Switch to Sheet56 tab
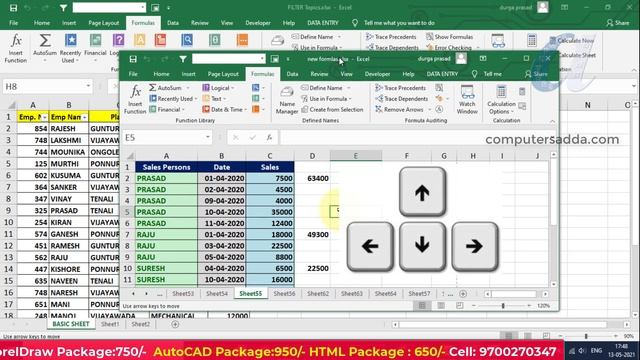The height and width of the screenshot is (360, 640). click(284, 293)
